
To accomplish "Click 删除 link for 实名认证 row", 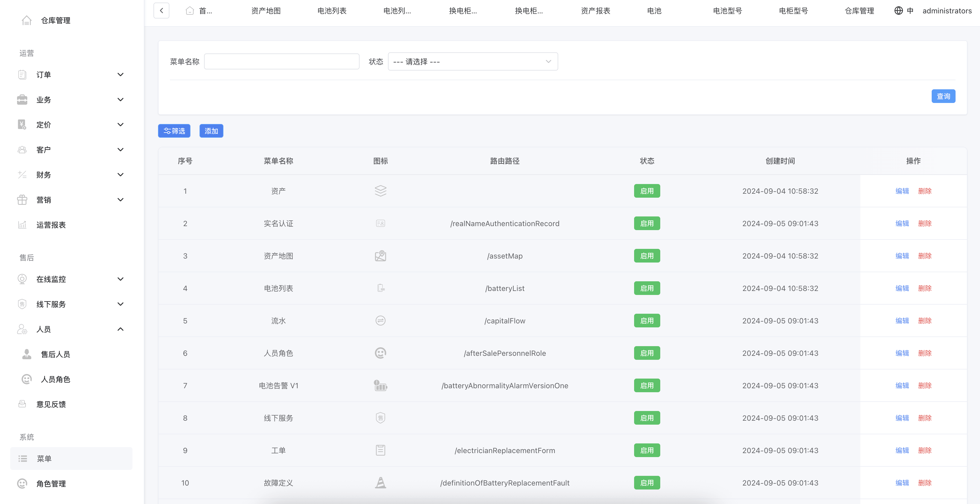I will (x=925, y=224).
